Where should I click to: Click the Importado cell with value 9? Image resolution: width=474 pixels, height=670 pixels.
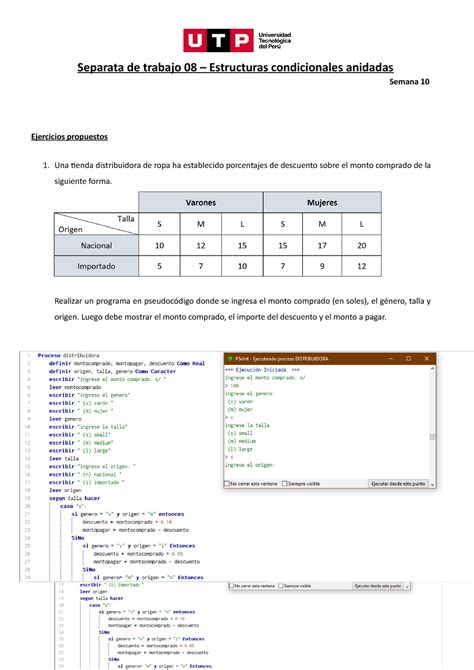pyautogui.click(x=322, y=266)
